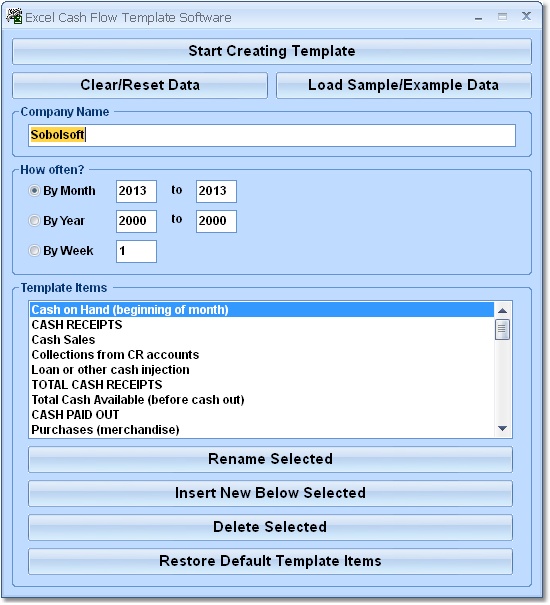Minimize the Excel Cash Flow Template window
The width and height of the screenshot is (550, 605).
click(479, 17)
